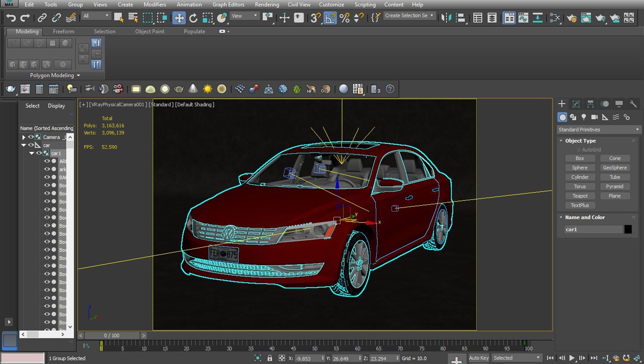Image resolution: width=644 pixels, height=364 pixels.
Task: Hide the Camera layer with eye icon
Action: pyautogui.click(x=31, y=137)
